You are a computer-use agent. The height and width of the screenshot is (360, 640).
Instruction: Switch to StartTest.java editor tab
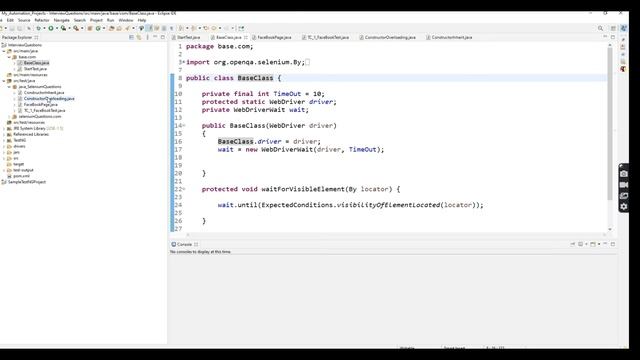click(188, 37)
